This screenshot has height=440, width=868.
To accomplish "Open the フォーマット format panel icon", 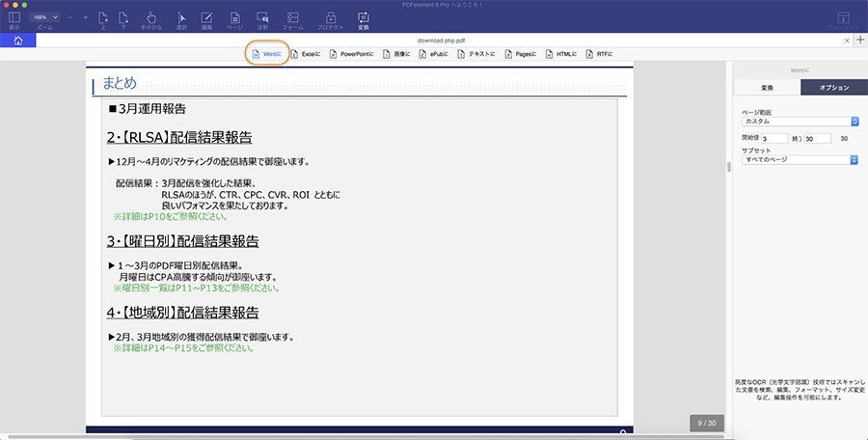I will click(x=844, y=20).
